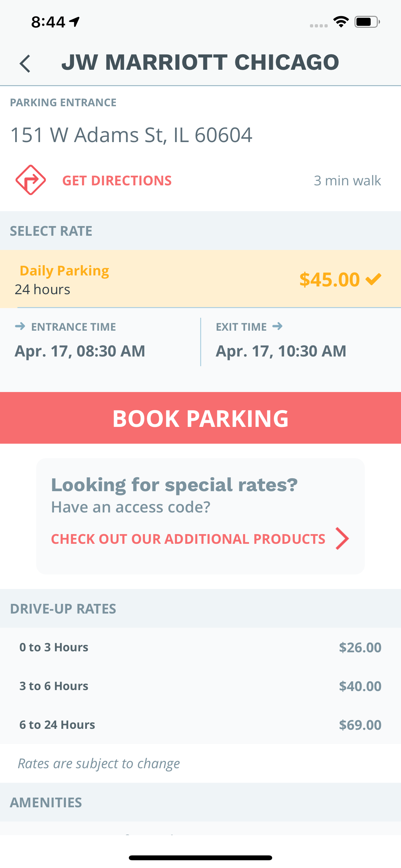401x868 pixels.
Task: Tap the back arrow icon
Action: 25,63
